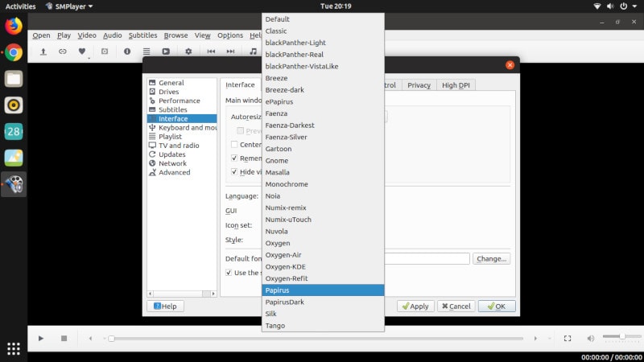644x362 pixels.
Task: Click the Apply button
Action: 415,306
